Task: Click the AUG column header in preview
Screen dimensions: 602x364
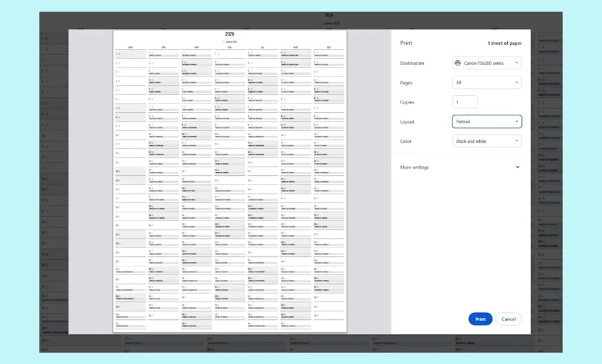Action: tap(296, 47)
